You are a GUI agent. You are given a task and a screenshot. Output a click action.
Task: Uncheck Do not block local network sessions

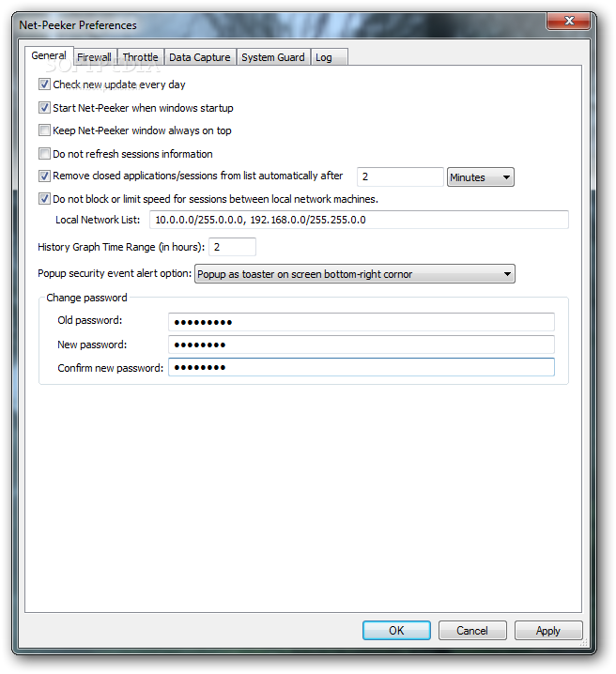pyautogui.click(x=44, y=199)
